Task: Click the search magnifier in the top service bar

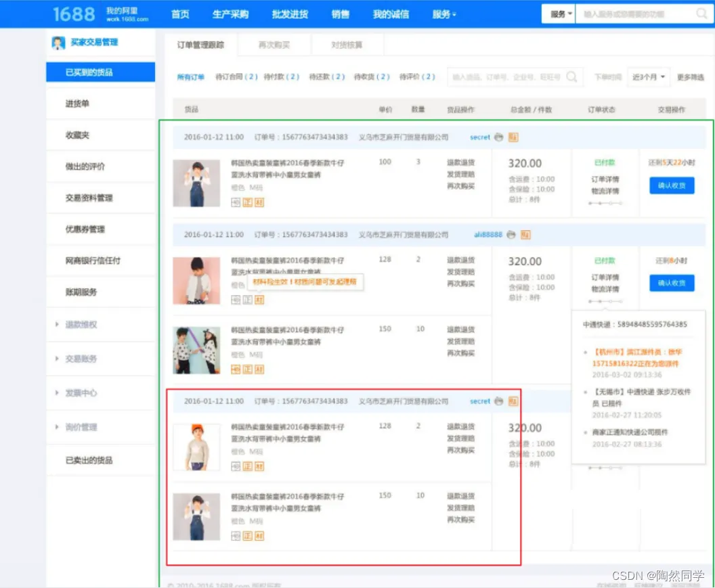Action: 701,14
